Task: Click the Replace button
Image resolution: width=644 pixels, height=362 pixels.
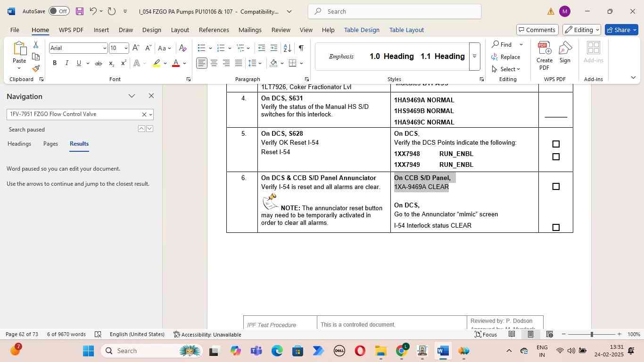Action: (x=506, y=57)
